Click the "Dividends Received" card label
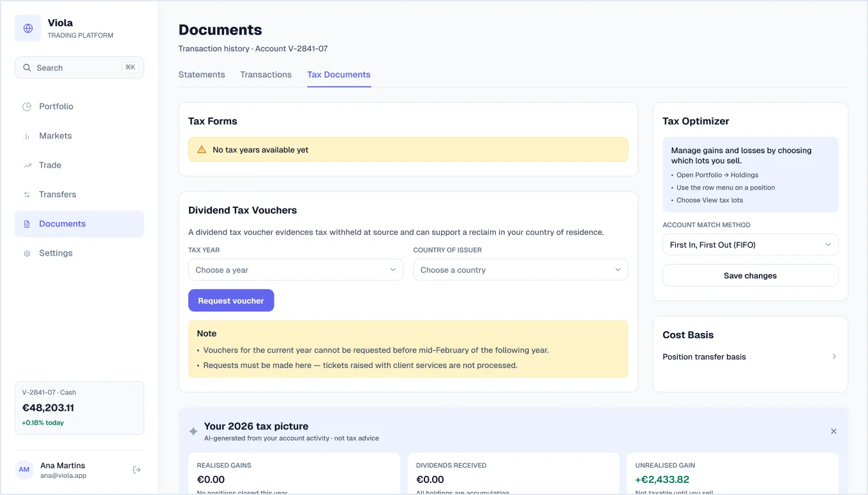Screen dimensions: 868x495 point(451,466)
